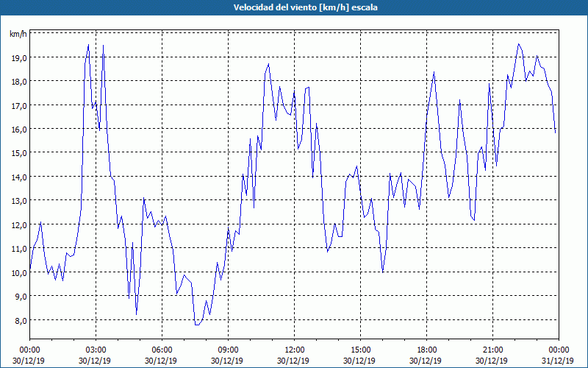Screen dimensions: 588x368
Task: Select the 10,0 y-axis value
Action: click(19, 272)
